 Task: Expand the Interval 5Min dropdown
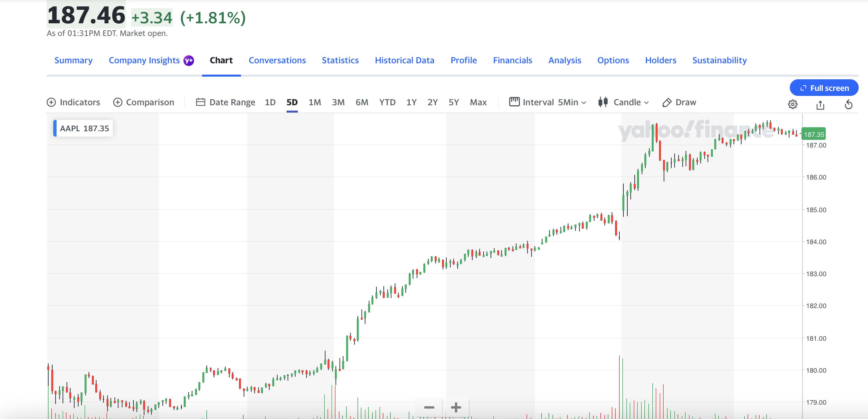coord(548,102)
